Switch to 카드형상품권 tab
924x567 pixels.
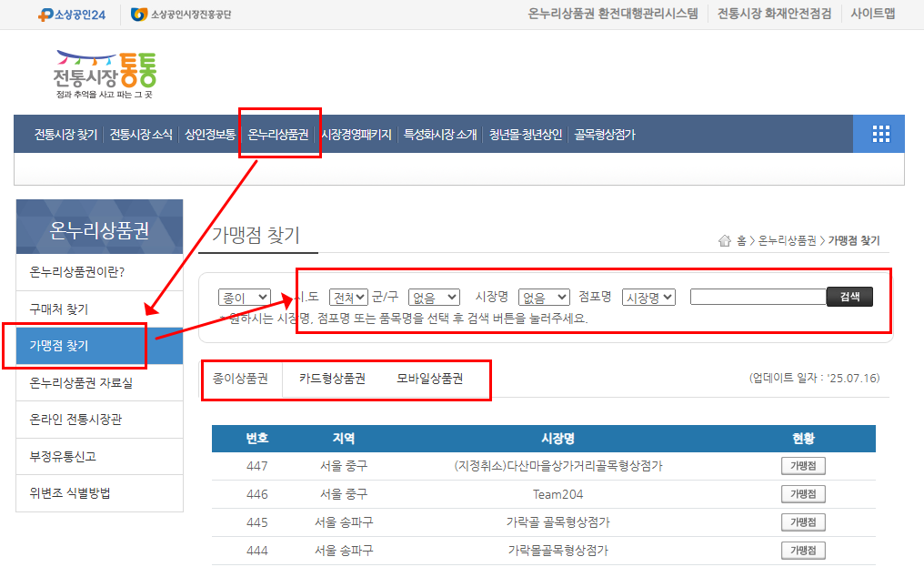click(x=332, y=379)
